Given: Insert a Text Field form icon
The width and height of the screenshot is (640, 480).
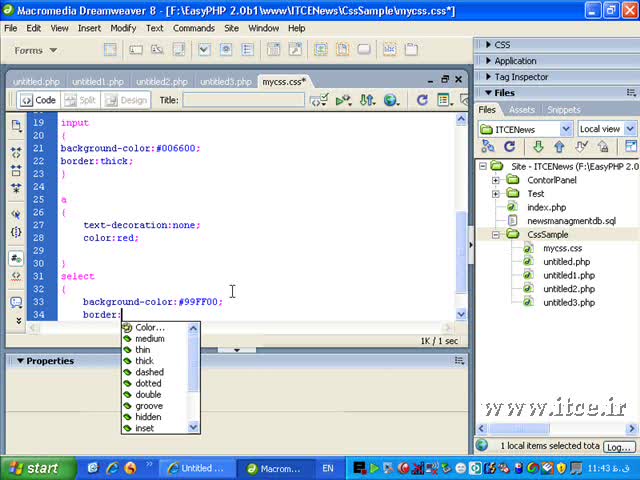Looking at the screenshot, I should (x=136, y=50).
